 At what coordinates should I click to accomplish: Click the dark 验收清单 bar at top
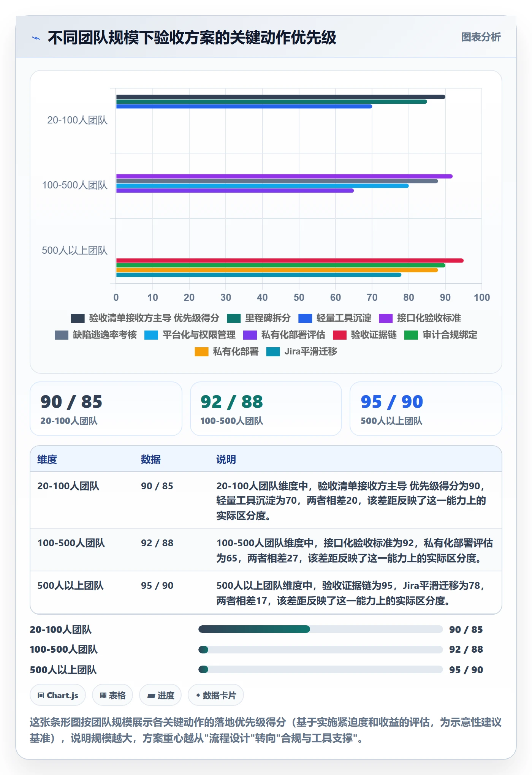point(280,97)
